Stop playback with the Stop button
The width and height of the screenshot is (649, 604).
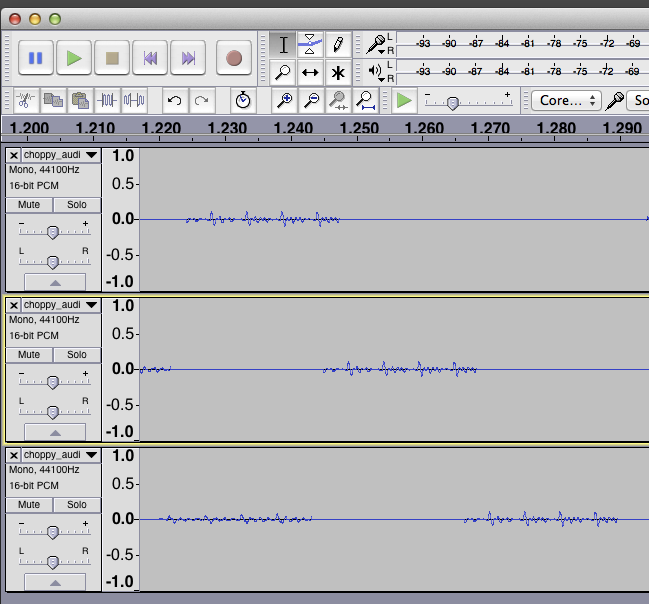click(112, 58)
